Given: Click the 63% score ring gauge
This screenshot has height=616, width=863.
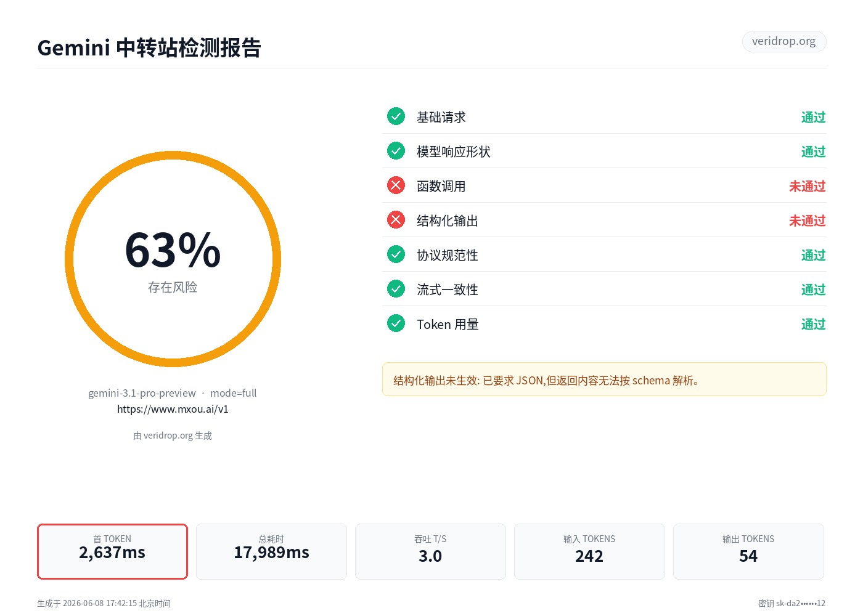Looking at the screenshot, I should [x=173, y=259].
